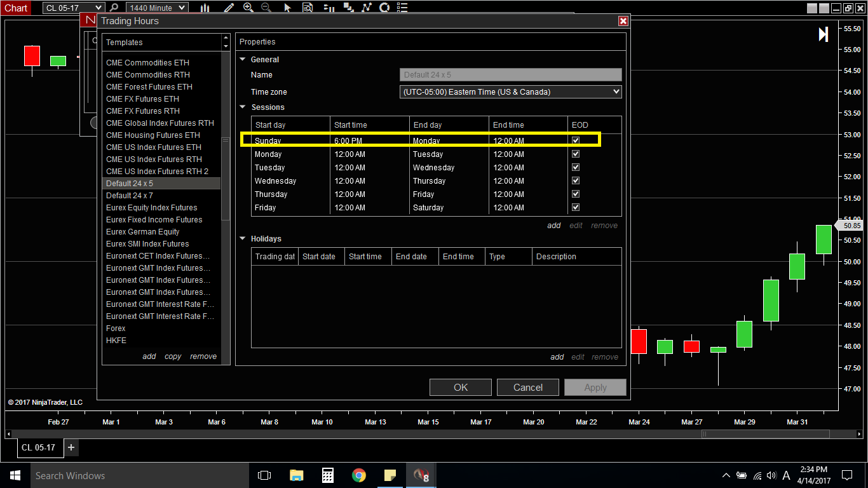
Task: Open the Time zone dropdown
Action: click(x=511, y=92)
